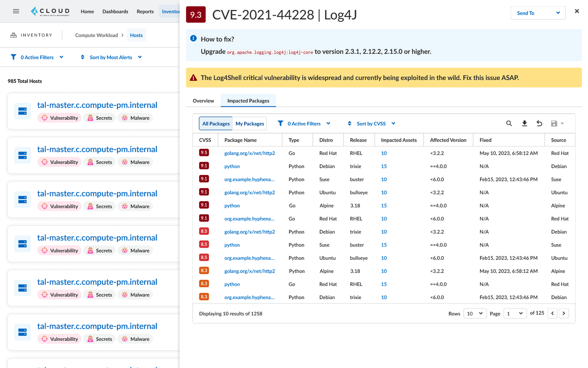Screen dimensions: 588x368
Task: Click the sort arrows icon beside Sort by CVSS
Action: pyautogui.click(x=349, y=123)
